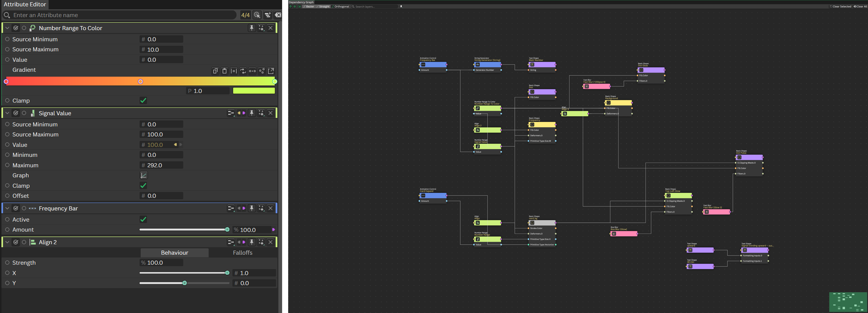This screenshot has width=868, height=313.
Task: Switch to the Behaviour tab
Action: coord(175,253)
